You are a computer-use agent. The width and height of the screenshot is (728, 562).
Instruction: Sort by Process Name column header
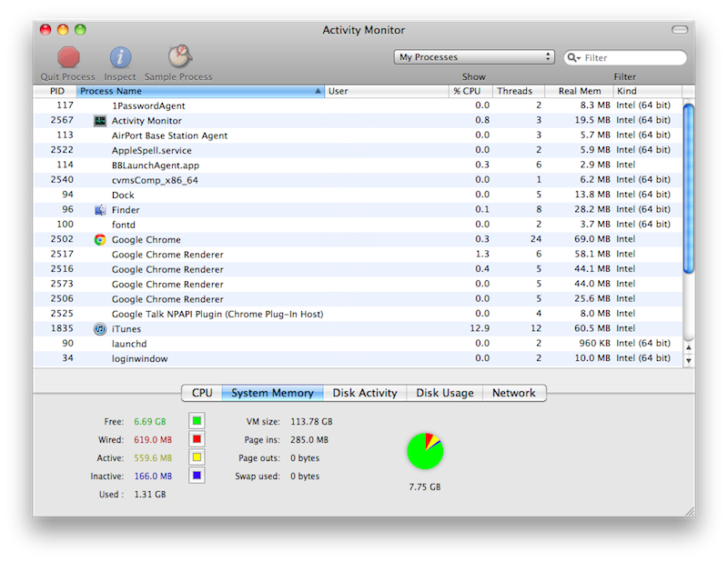(x=200, y=91)
